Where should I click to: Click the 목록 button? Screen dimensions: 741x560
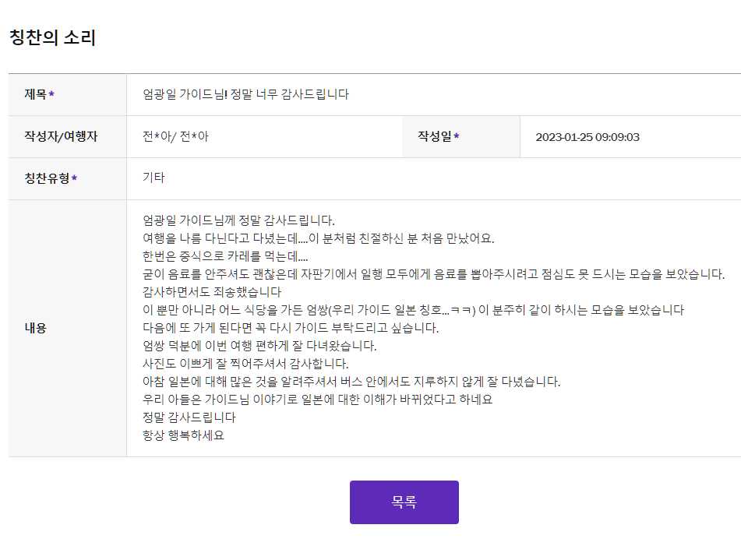click(404, 502)
